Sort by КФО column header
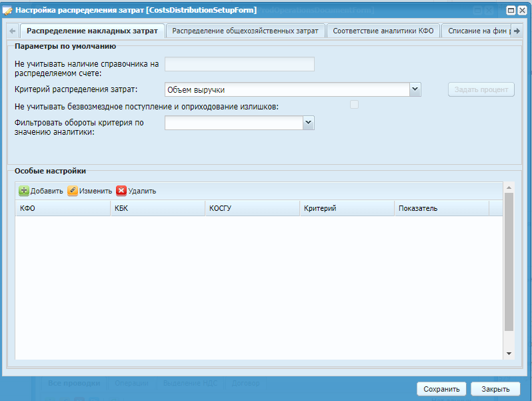 coord(63,208)
